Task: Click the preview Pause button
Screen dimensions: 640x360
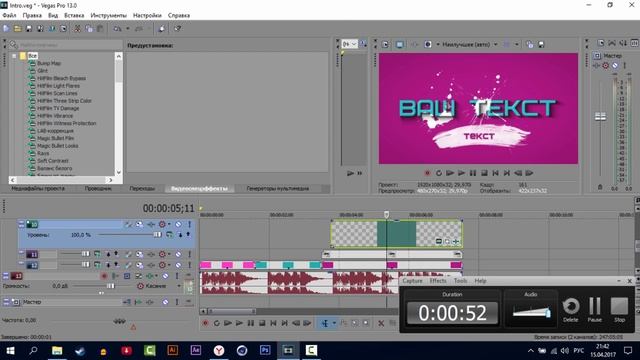Action: pyautogui.click(x=473, y=173)
